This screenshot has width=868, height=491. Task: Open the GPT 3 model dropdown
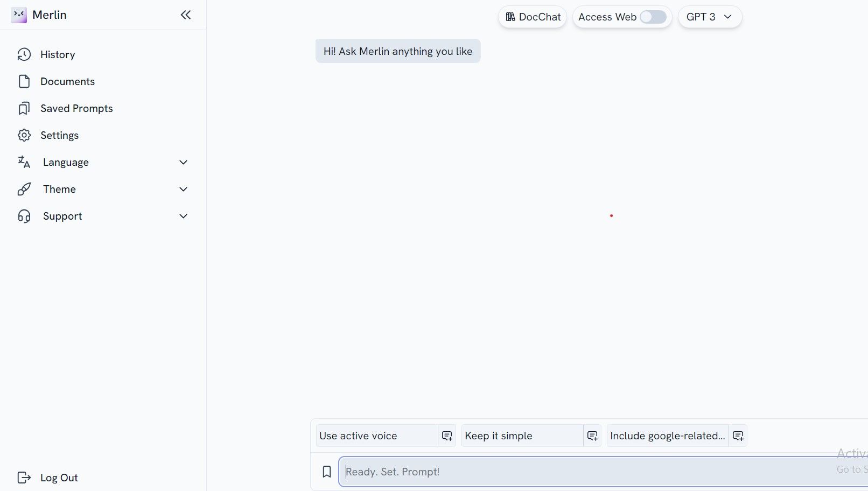(x=710, y=17)
